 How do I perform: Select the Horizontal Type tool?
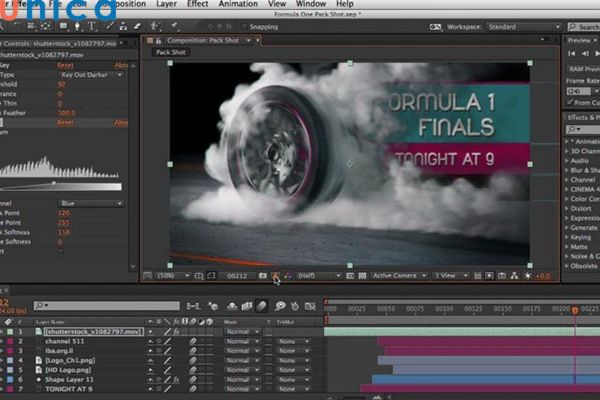coord(92,26)
